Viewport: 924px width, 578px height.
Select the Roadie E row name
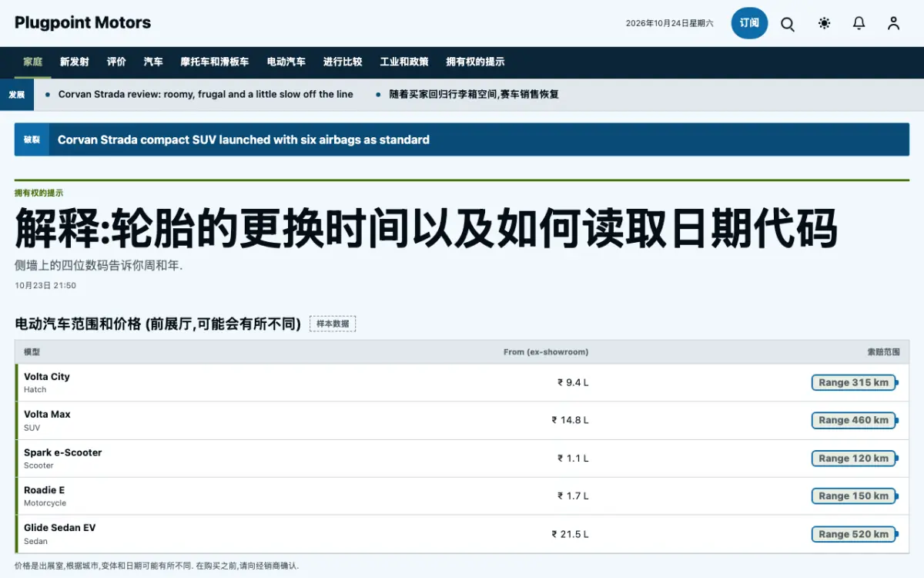(45, 490)
